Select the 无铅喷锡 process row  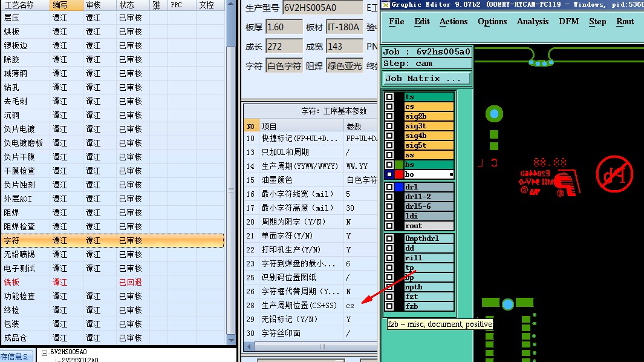pyautogui.click(x=112, y=255)
